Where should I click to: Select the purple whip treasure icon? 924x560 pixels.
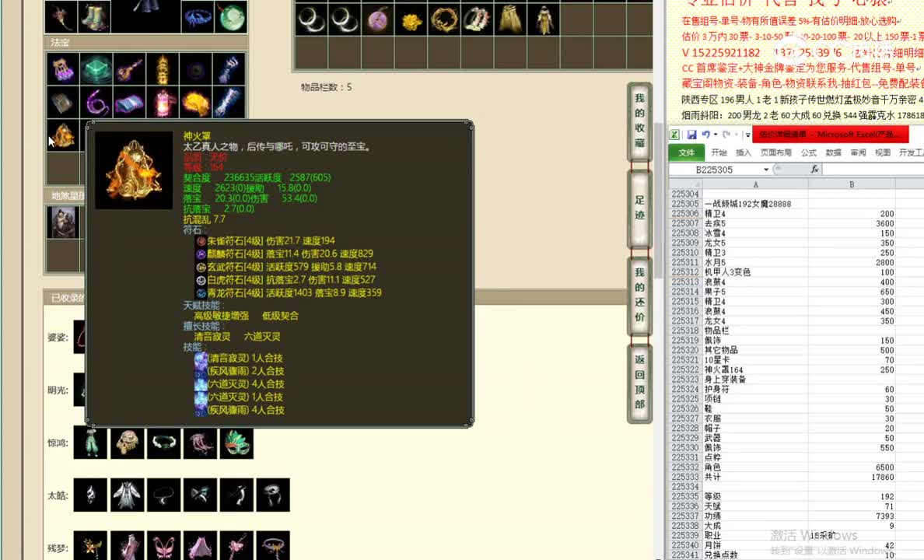tap(96, 103)
